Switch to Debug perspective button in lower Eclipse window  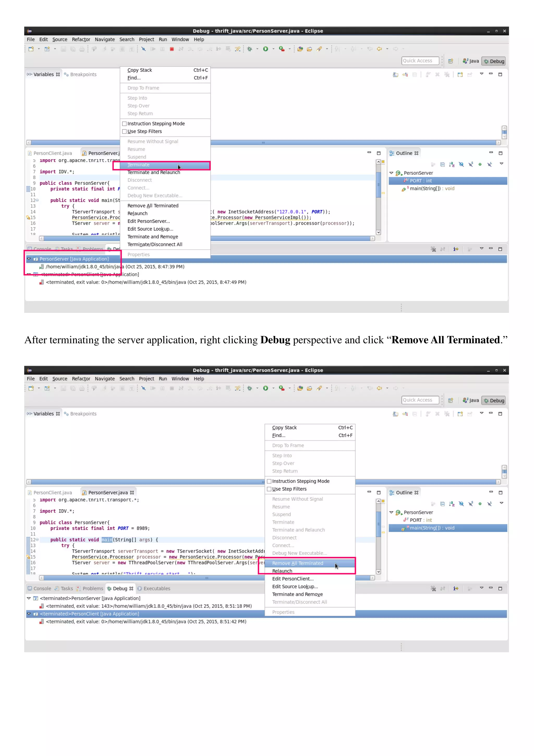pyautogui.click(x=494, y=400)
